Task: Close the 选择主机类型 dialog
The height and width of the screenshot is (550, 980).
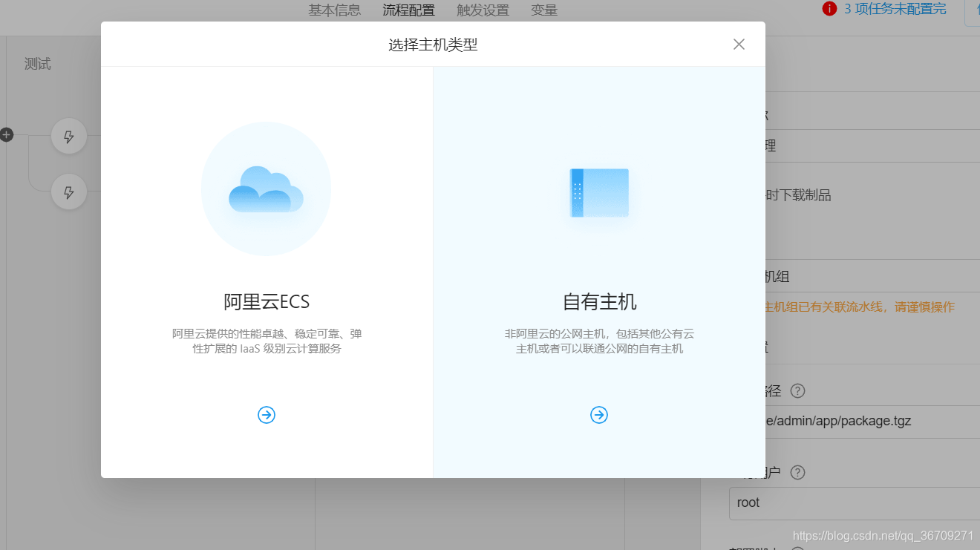Action: pyautogui.click(x=739, y=45)
